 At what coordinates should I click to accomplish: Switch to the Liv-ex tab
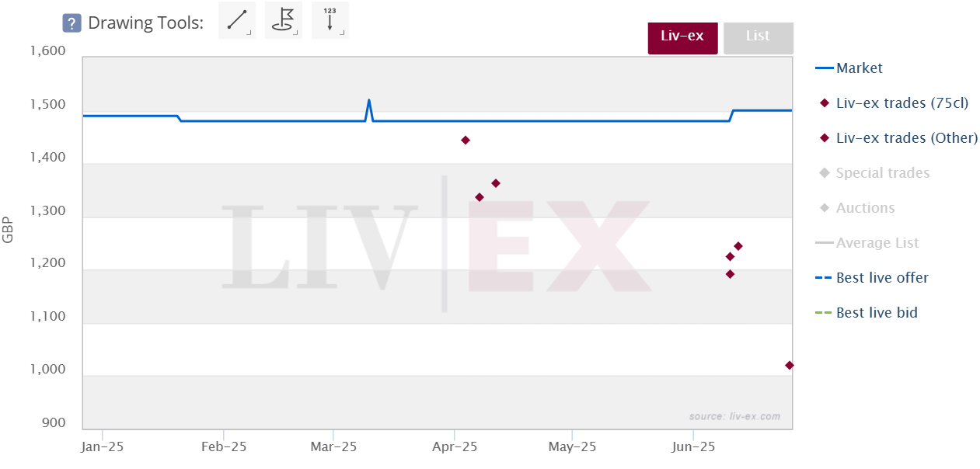[x=682, y=36]
